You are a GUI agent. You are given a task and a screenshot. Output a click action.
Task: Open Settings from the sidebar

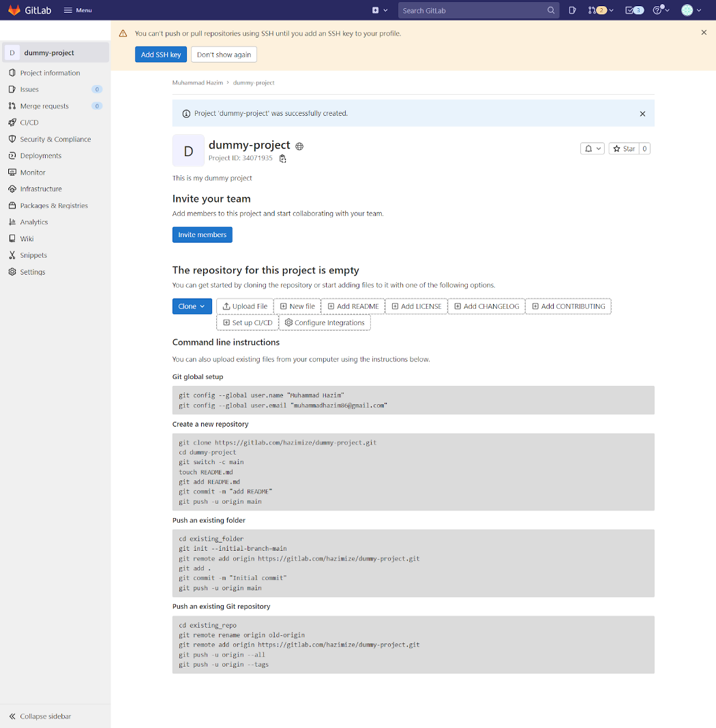30,271
